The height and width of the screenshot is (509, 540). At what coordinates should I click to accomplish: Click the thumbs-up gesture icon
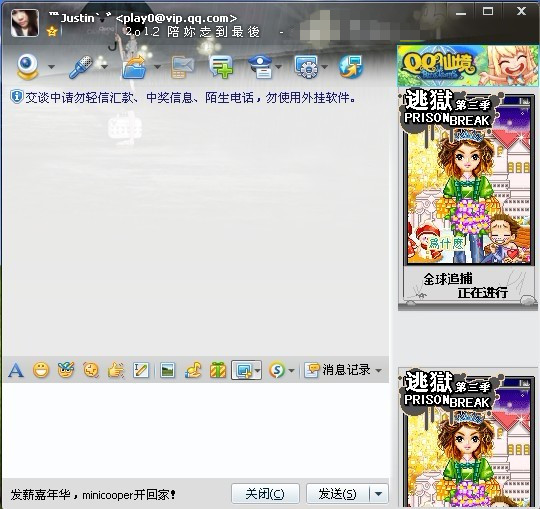tap(116, 371)
